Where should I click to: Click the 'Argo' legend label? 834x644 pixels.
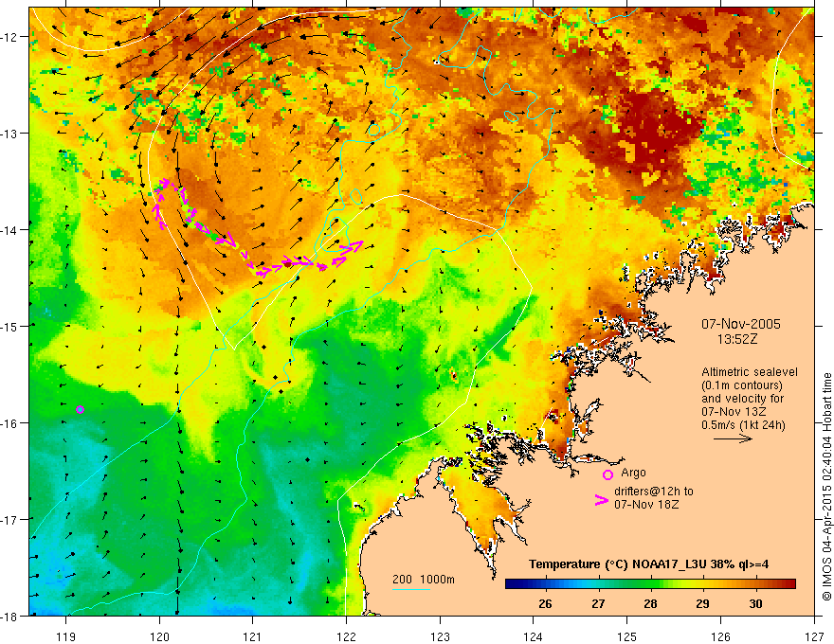coord(633,473)
